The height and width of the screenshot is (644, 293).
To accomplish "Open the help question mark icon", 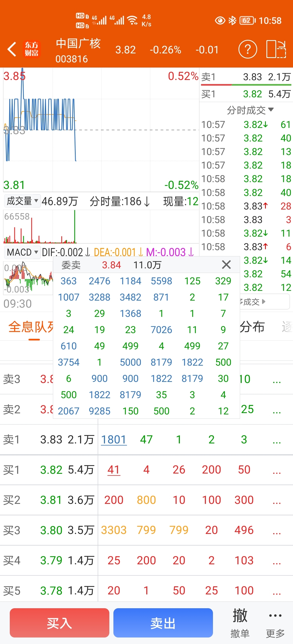I will 247,49.
